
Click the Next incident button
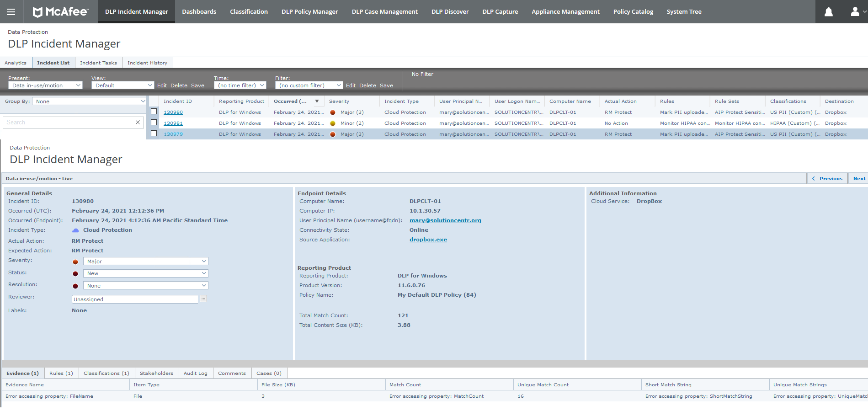(x=859, y=179)
